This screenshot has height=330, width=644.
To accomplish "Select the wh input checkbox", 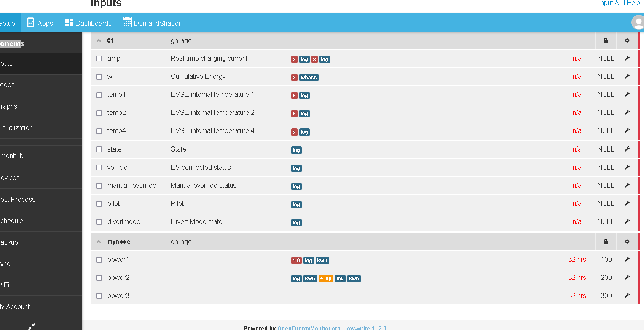I will tap(99, 77).
